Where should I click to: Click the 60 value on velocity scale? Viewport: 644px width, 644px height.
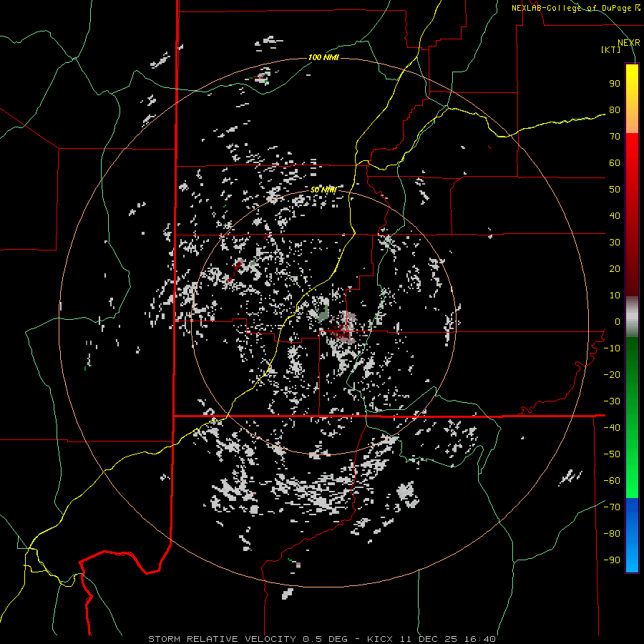pos(615,163)
